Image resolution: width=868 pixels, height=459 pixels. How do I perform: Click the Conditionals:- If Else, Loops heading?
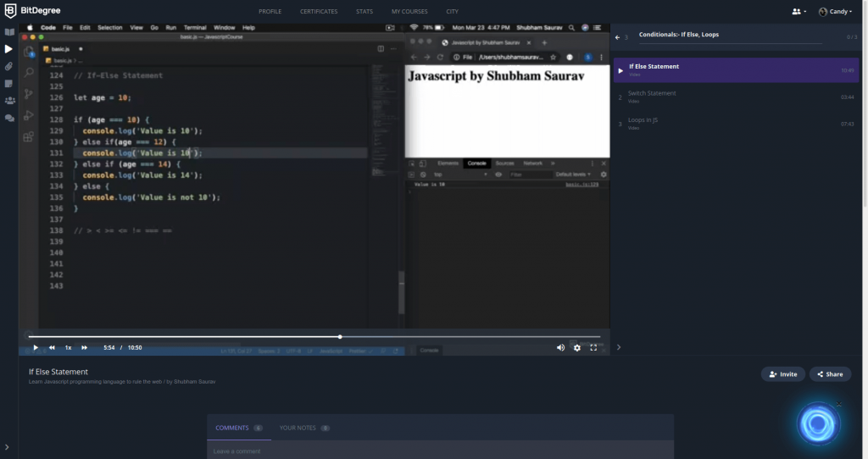click(679, 34)
